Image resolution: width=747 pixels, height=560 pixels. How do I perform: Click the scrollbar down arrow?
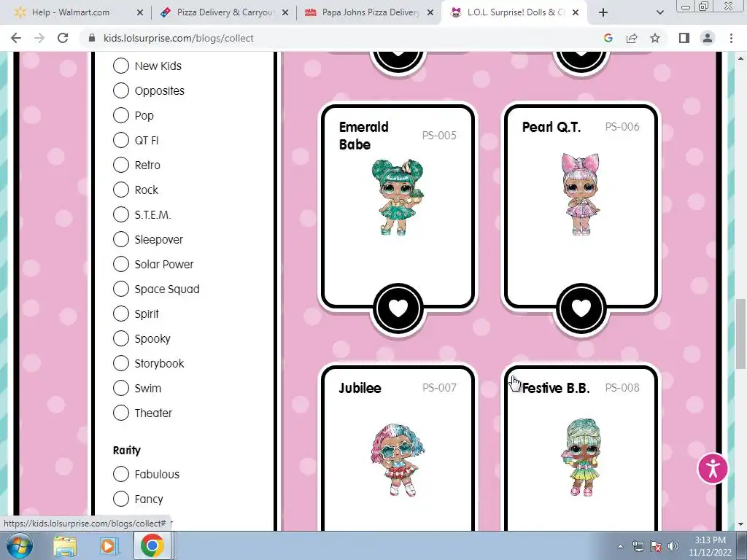(740, 524)
